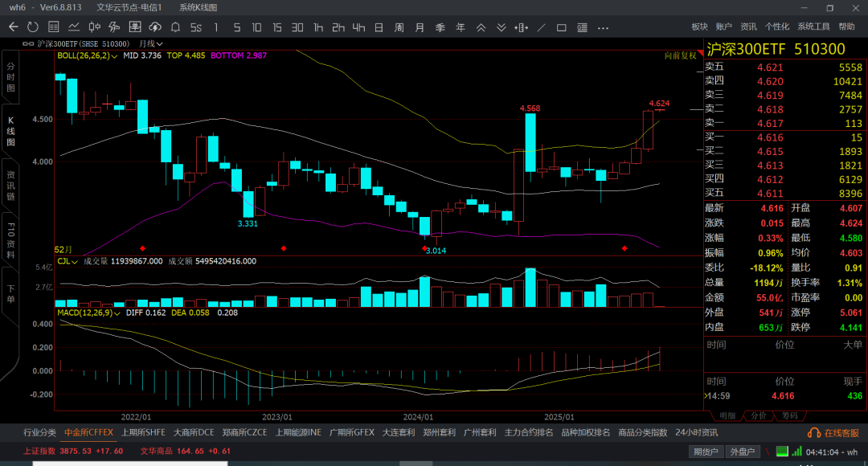Select the 2h period
Screen dimensions: 868x466
click(338, 27)
